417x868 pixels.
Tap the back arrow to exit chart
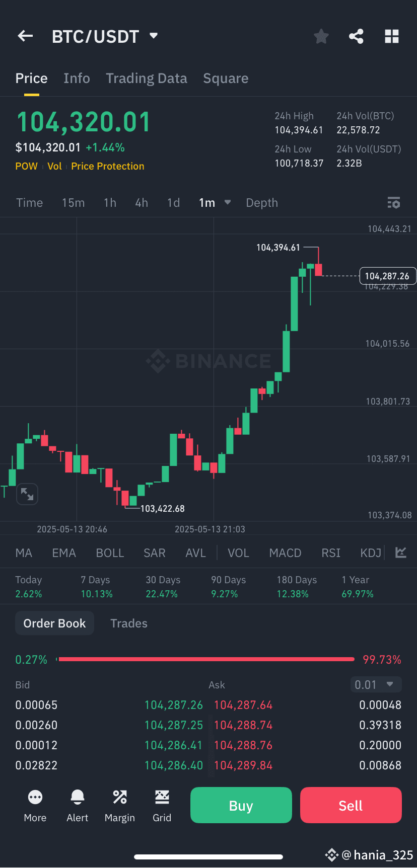click(25, 36)
